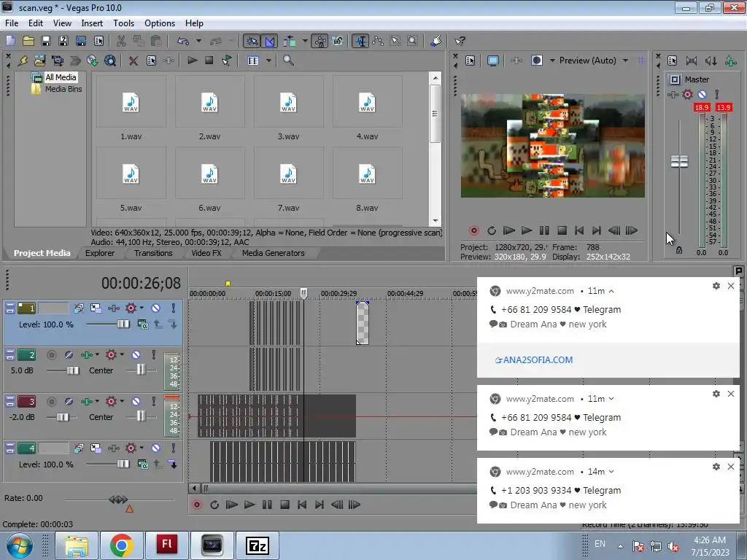Solo audio track 3
747x560 pixels.
[x=153, y=402]
